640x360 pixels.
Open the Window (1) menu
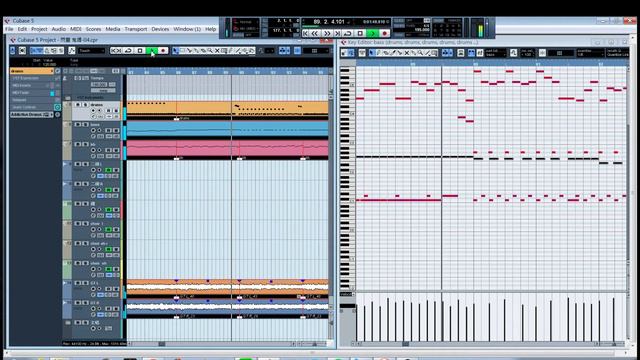(x=187, y=29)
